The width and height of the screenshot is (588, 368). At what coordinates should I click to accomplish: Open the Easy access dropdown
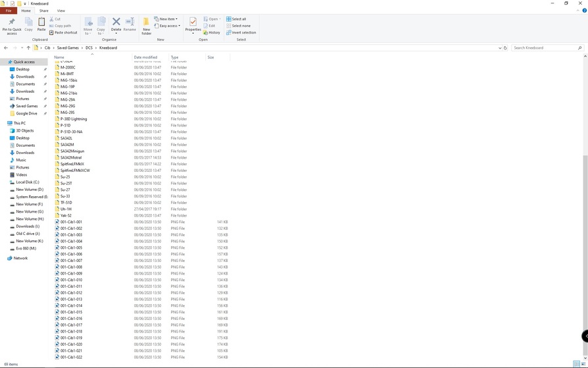click(x=167, y=26)
